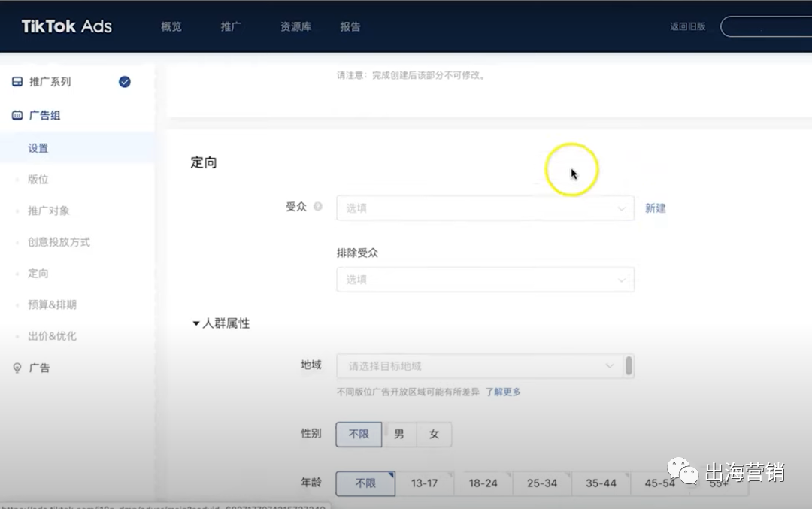Click 返回旧版 in the top bar

(x=688, y=26)
